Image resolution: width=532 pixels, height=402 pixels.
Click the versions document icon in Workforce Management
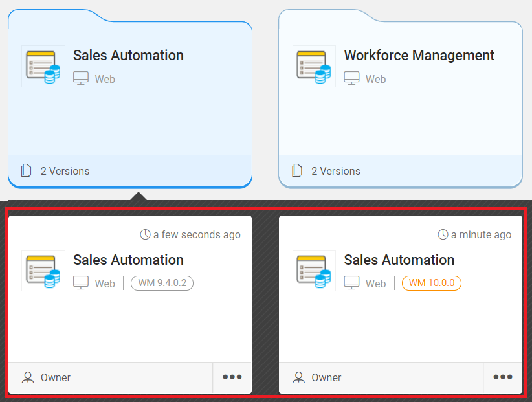[297, 171]
